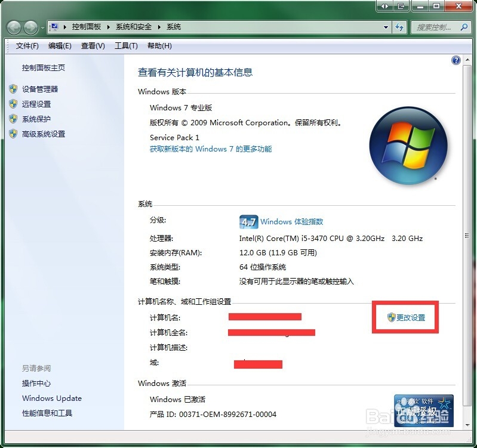This screenshot has width=477, height=448.
Task: Maximize the system window
Action: pos(436,6)
